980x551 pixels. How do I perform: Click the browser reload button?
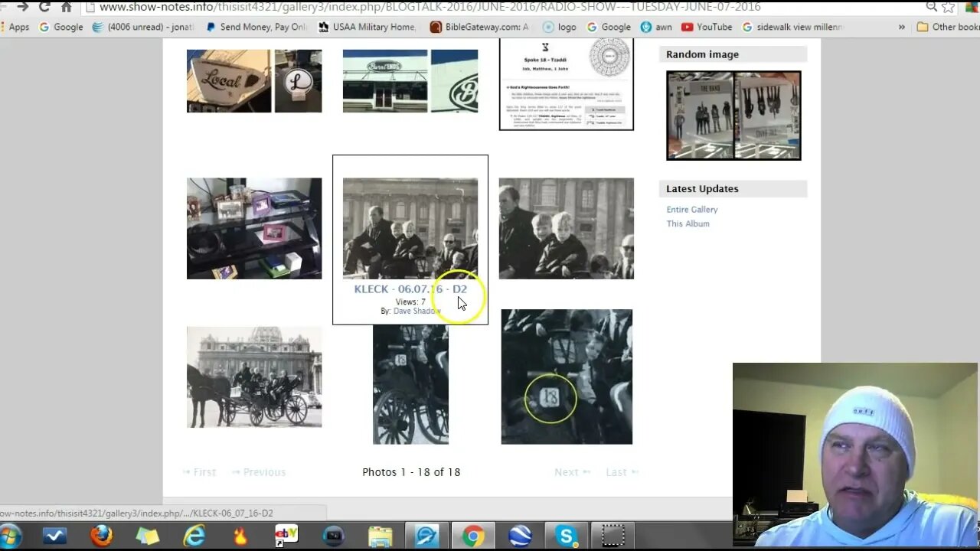(44, 7)
